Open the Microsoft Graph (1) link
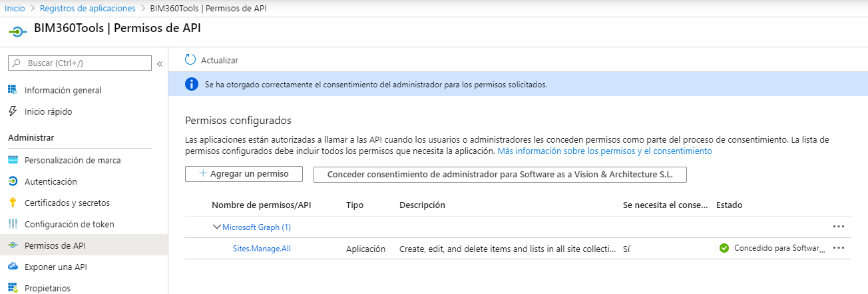Image resolution: width=868 pixels, height=294 pixels. point(256,227)
